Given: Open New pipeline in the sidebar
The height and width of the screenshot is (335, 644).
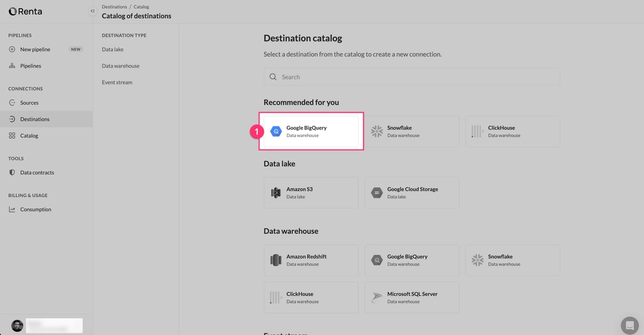Looking at the screenshot, I should pyautogui.click(x=46, y=49).
